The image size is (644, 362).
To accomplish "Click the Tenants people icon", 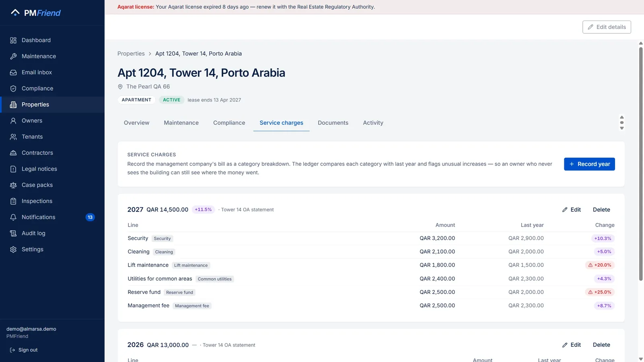I will [x=13, y=137].
